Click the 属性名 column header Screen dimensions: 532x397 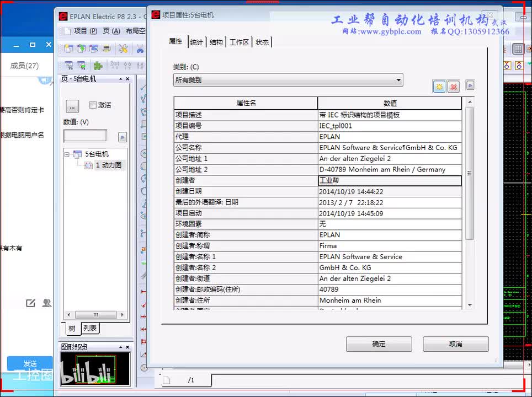[246, 103]
